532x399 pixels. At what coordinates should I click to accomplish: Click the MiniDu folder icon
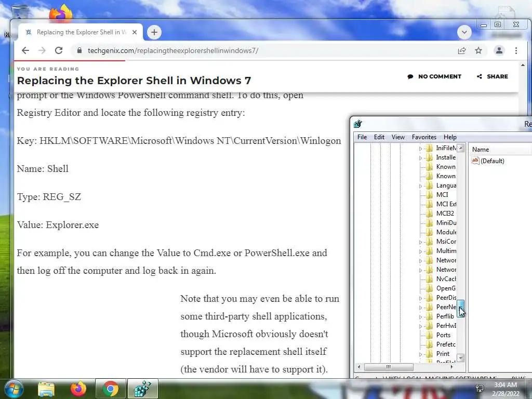pos(430,222)
